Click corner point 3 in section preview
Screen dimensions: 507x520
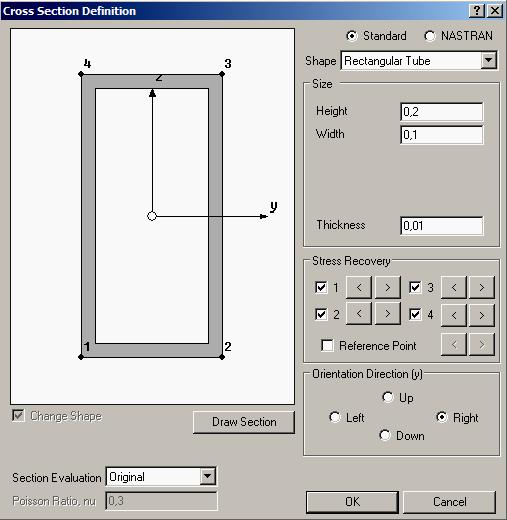point(222,74)
